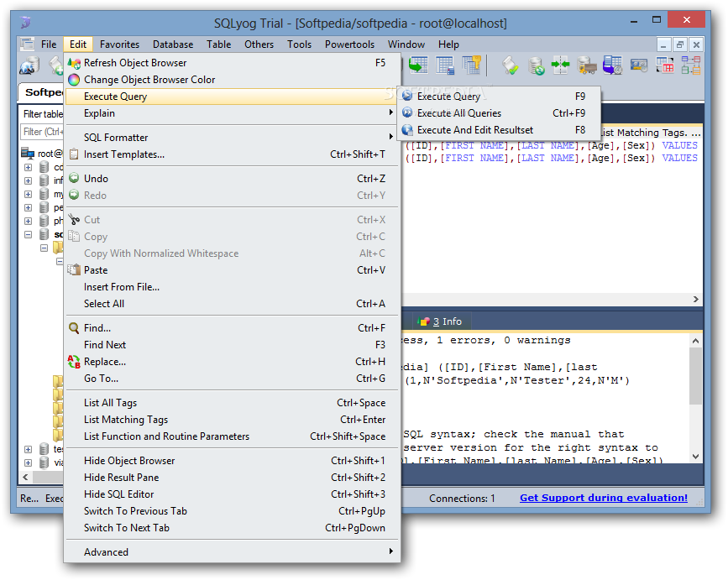728x580 pixels.
Task: Expand the 'co' database tree node
Action: point(29,167)
